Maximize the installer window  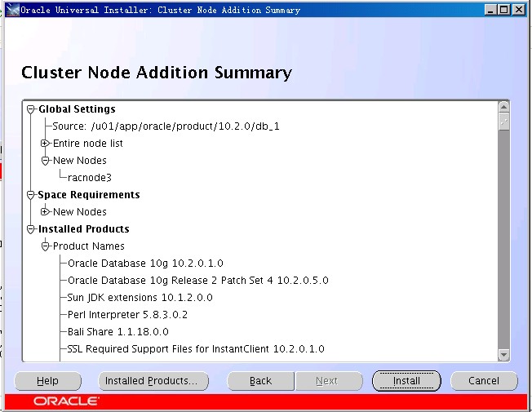point(503,10)
